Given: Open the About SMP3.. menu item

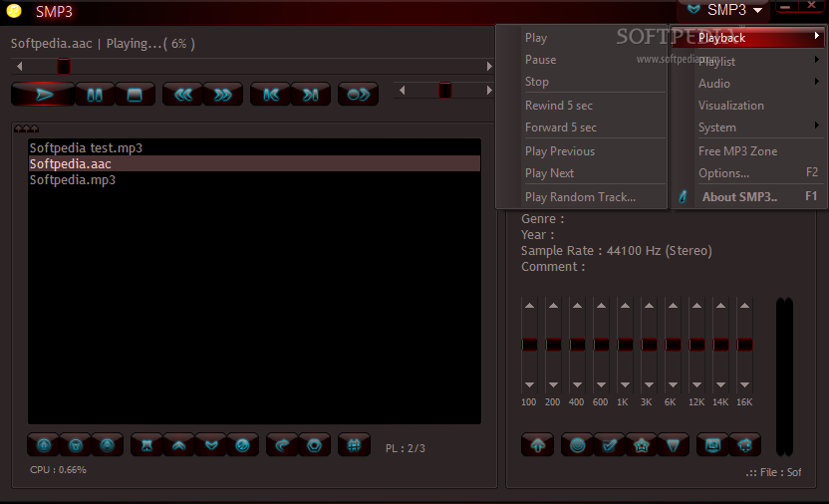Looking at the screenshot, I should pos(747,196).
